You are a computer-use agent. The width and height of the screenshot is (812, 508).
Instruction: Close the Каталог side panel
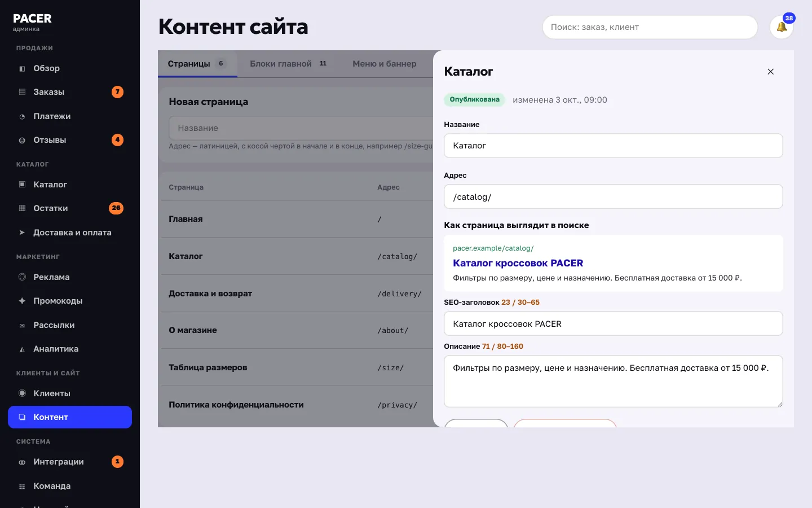pyautogui.click(x=771, y=72)
